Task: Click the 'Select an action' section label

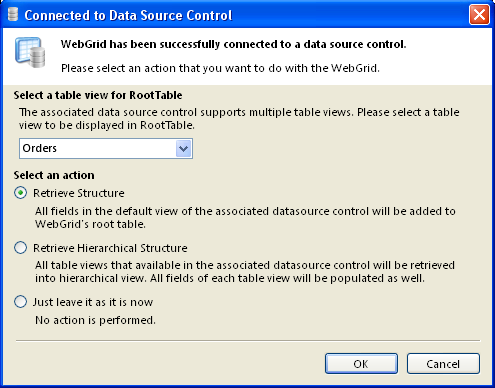Action: coord(54,175)
